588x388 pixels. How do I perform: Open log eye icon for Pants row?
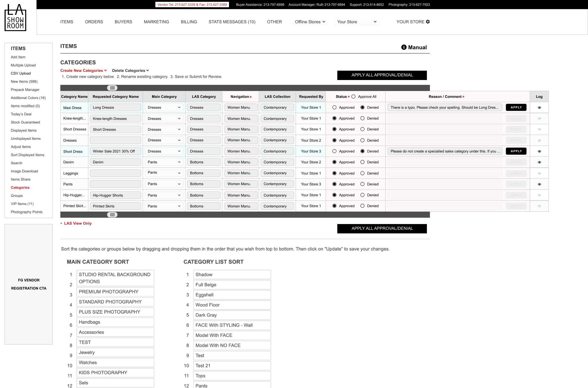tap(539, 184)
